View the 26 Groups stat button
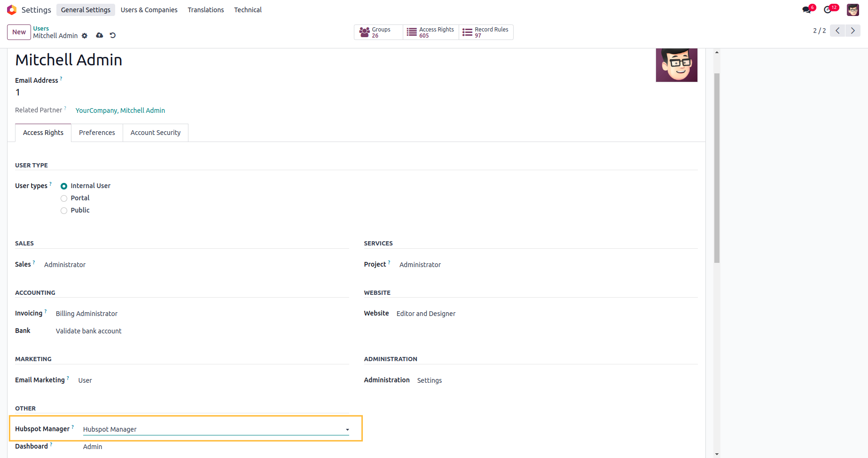This screenshot has height=458, width=868. [378, 32]
